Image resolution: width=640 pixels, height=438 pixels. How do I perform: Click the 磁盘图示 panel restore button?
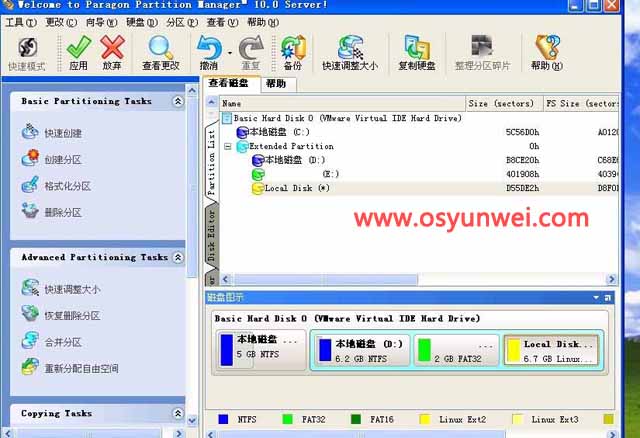coord(607,298)
